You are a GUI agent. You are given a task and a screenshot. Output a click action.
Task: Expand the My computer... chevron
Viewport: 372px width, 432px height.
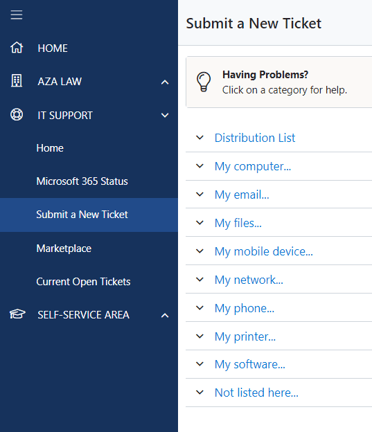tap(200, 166)
